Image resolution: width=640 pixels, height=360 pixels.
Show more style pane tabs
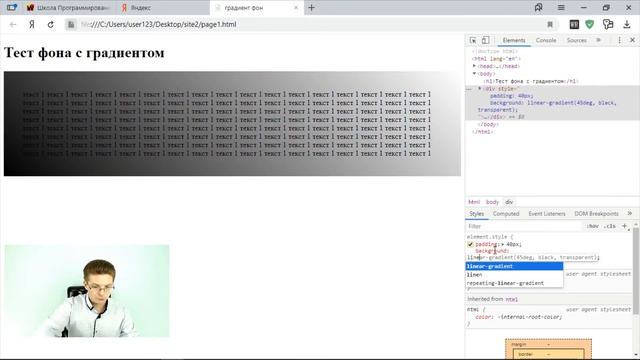[630, 213]
